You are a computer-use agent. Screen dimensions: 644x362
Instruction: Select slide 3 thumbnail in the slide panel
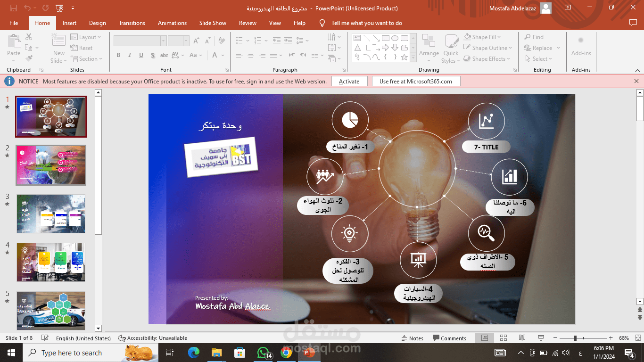click(51, 214)
